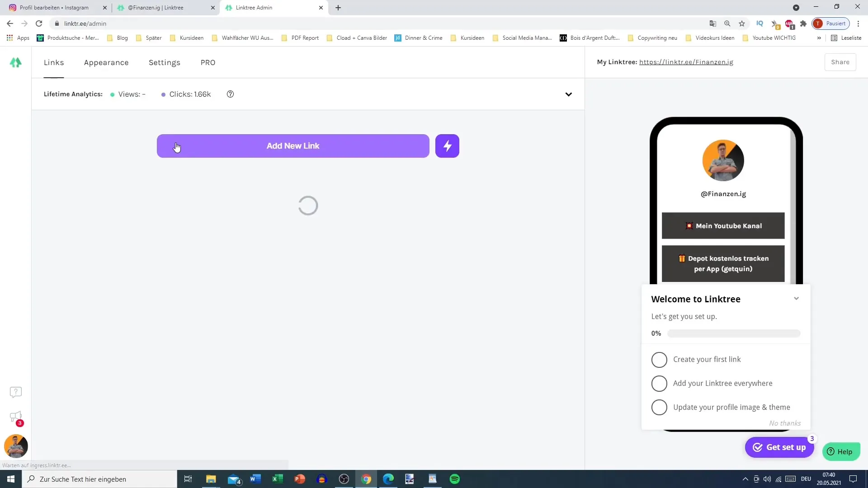Screen dimensions: 868x488
Task: Switch to the Settings tab
Action: click(x=165, y=62)
